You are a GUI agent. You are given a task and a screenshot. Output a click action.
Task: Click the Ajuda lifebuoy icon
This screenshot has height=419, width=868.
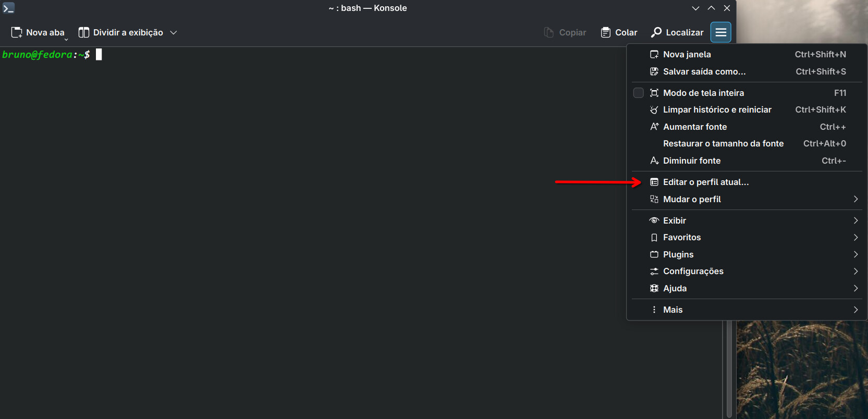(654, 288)
